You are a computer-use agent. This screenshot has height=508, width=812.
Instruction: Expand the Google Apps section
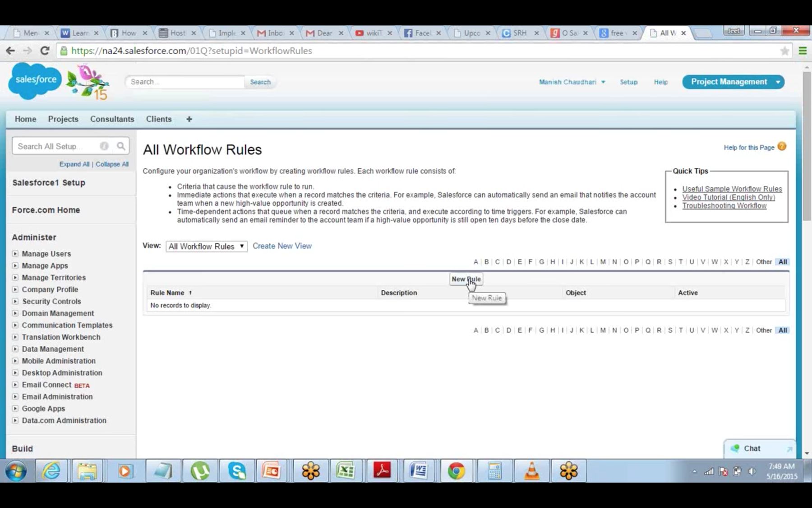pyautogui.click(x=15, y=409)
